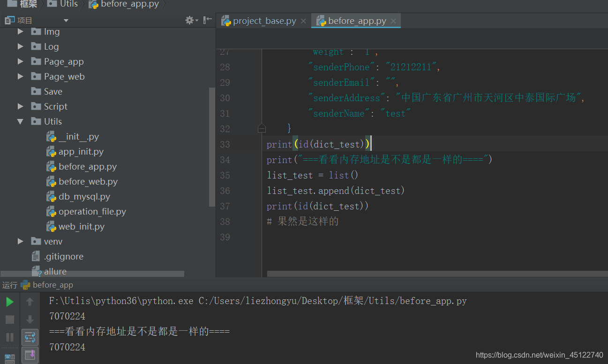Click line 36 list_test.append code
Viewport: 608px width, 364px height.
(x=336, y=191)
